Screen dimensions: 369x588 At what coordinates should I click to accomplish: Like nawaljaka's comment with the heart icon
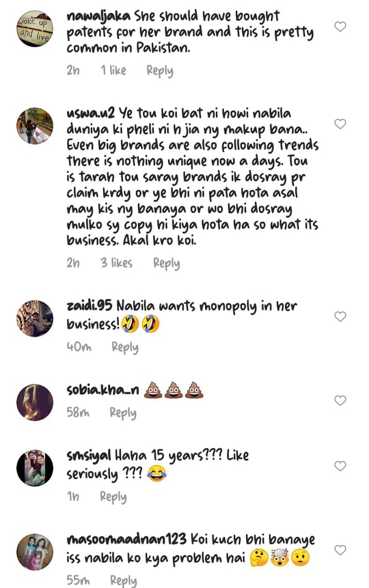pos(340,27)
